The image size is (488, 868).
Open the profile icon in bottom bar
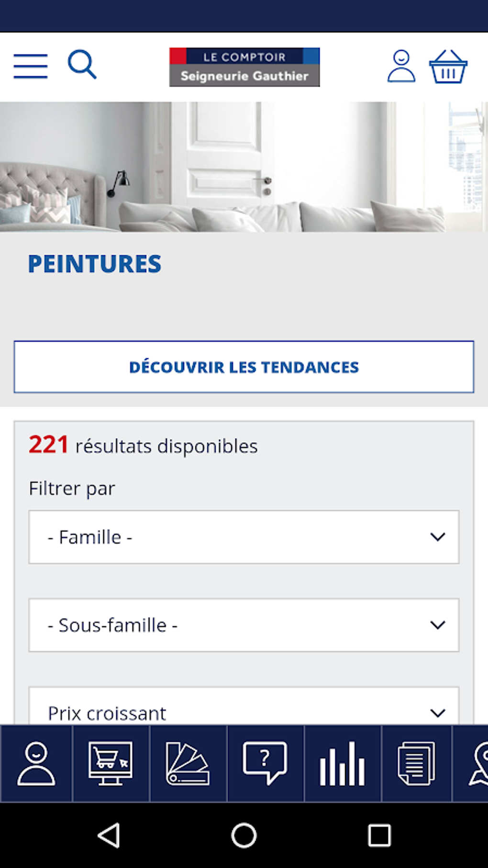36,763
